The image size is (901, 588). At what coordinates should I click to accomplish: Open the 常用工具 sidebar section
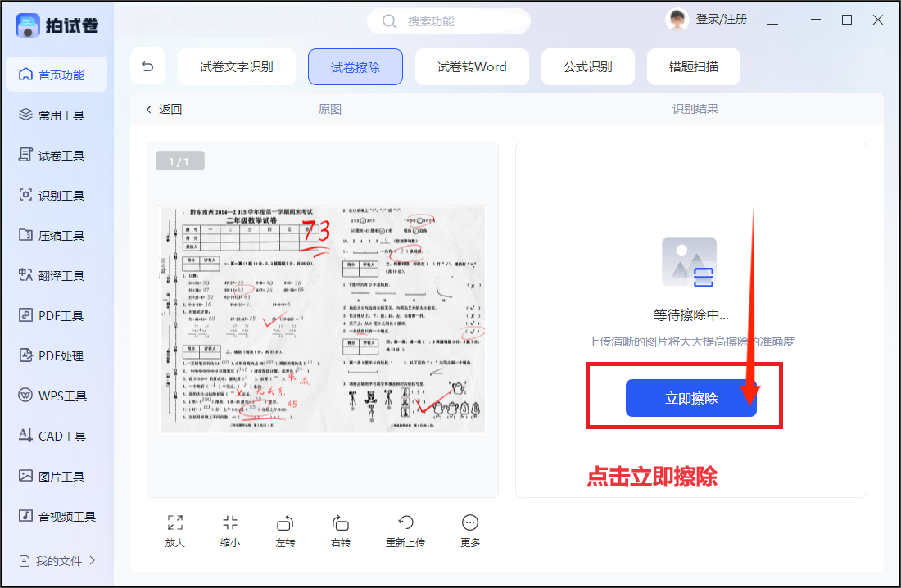(x=57, y=115)
